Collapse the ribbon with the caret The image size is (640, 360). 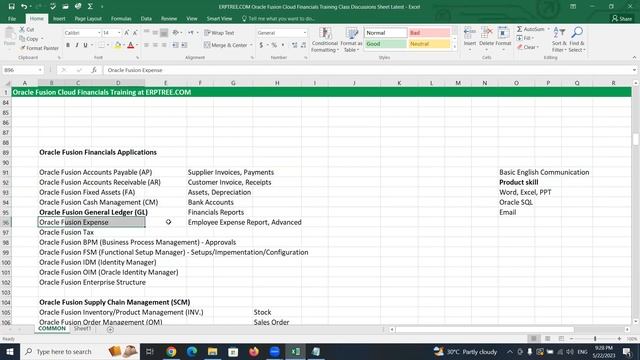(634, 58)
